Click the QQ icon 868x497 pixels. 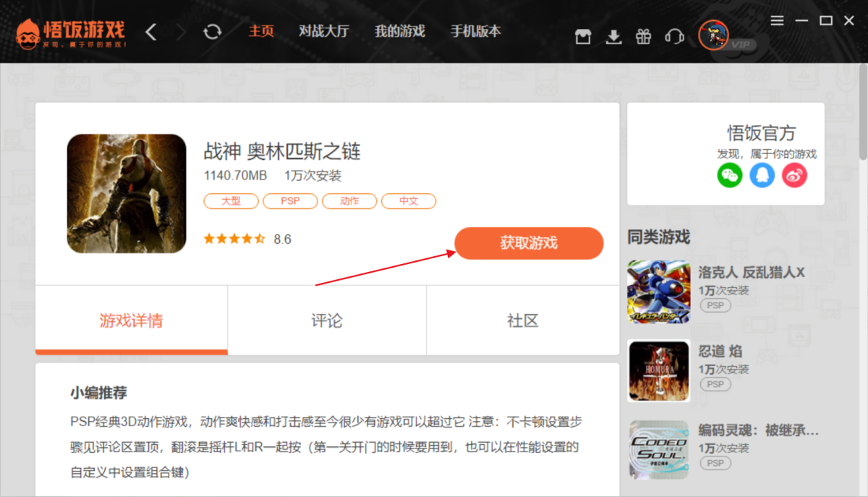pyautogui.click(x=762, y=175)
